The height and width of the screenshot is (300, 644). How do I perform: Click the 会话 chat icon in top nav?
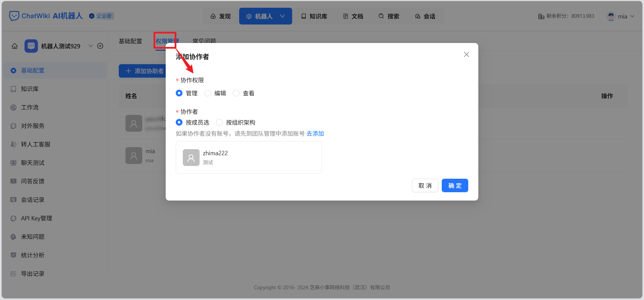[418, 16]
